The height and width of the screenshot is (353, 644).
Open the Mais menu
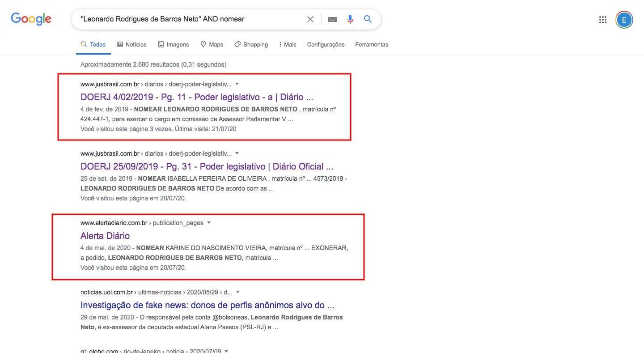pyautogui.click(x=288, y=44)
